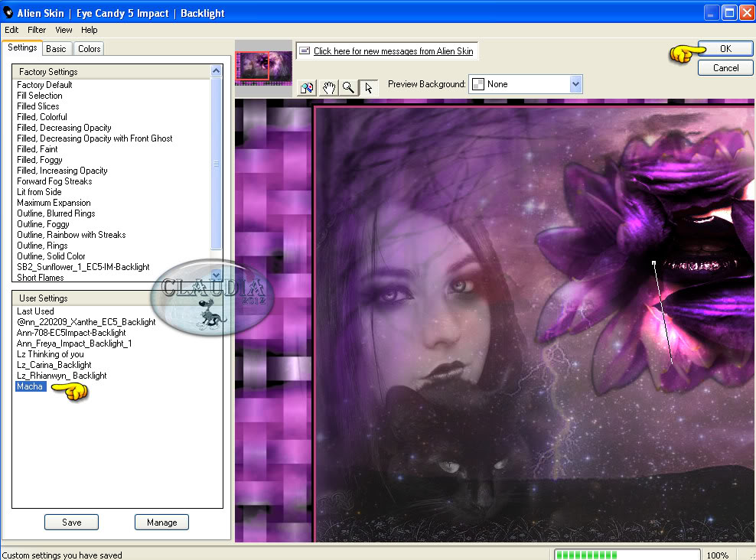Click the Factory Settings scrollbar thumb

point(216,164)
